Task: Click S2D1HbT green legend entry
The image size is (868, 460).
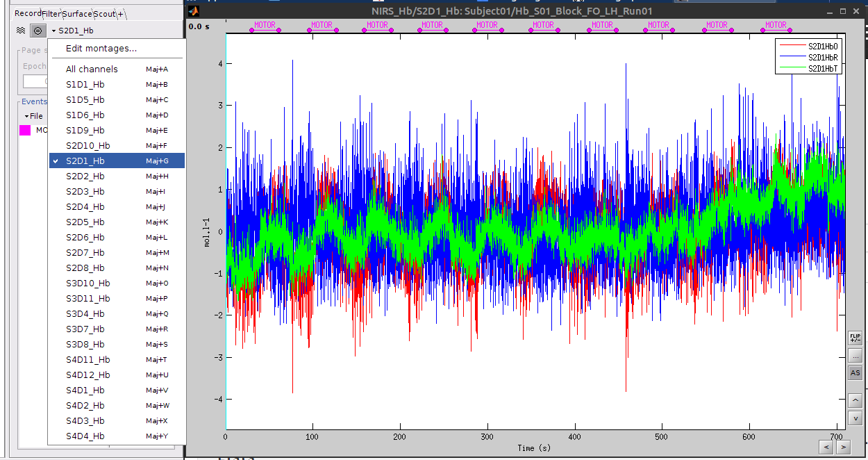Action: 808,68
